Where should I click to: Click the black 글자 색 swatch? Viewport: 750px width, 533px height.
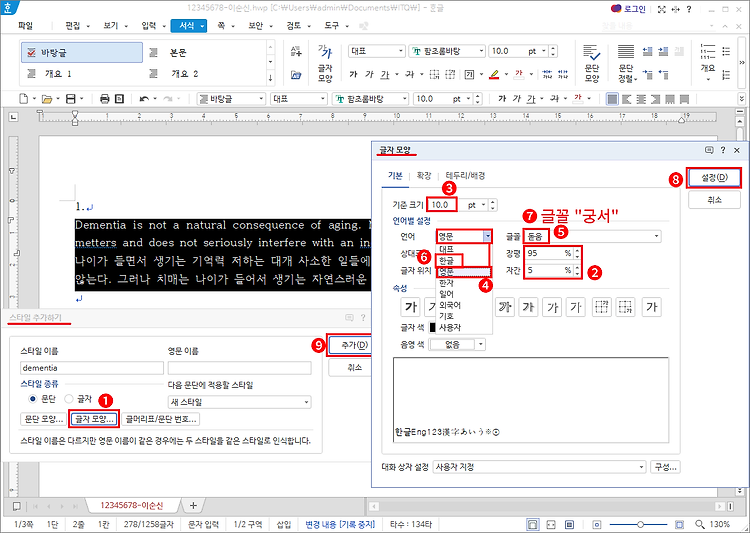coord(433,328)
